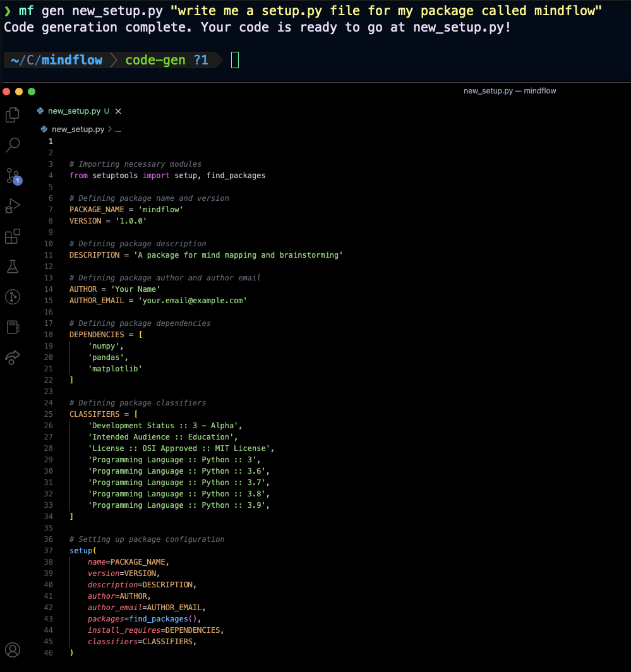Click the share arrow icon in activity bar
Image resolution: width=631 pixels, height=672 pixels.
tap(13, 357)
